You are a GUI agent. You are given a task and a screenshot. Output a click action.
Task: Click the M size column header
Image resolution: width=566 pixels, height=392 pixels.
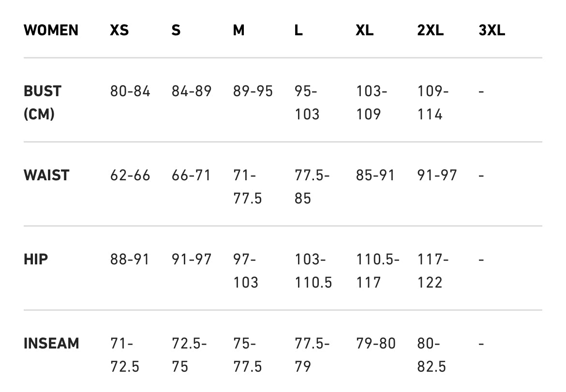(x=238, y=30)
